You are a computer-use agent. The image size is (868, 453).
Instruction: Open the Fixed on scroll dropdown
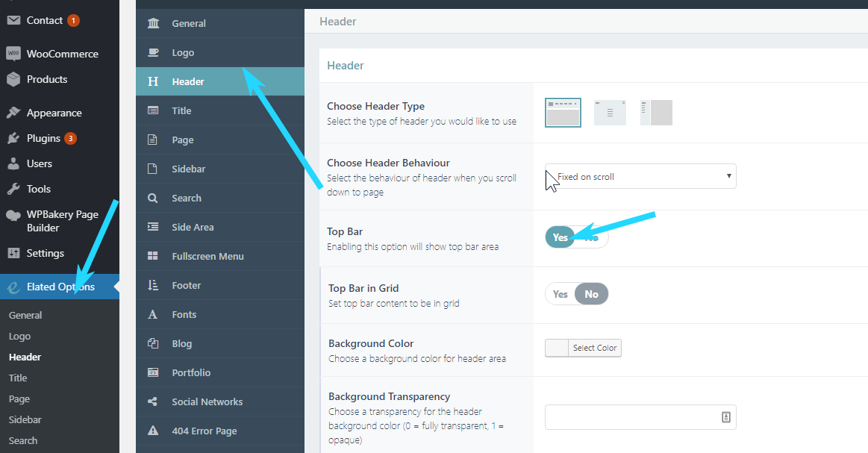coord(640,177)
